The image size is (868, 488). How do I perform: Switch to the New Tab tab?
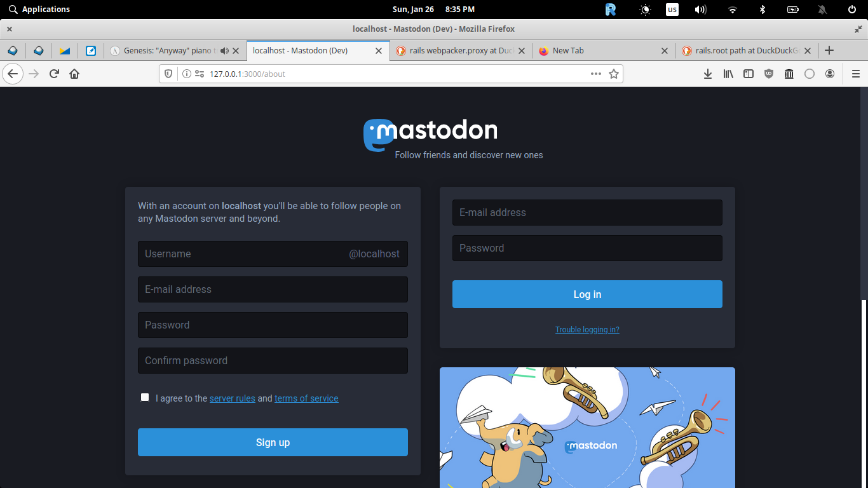tap(597, 51)
